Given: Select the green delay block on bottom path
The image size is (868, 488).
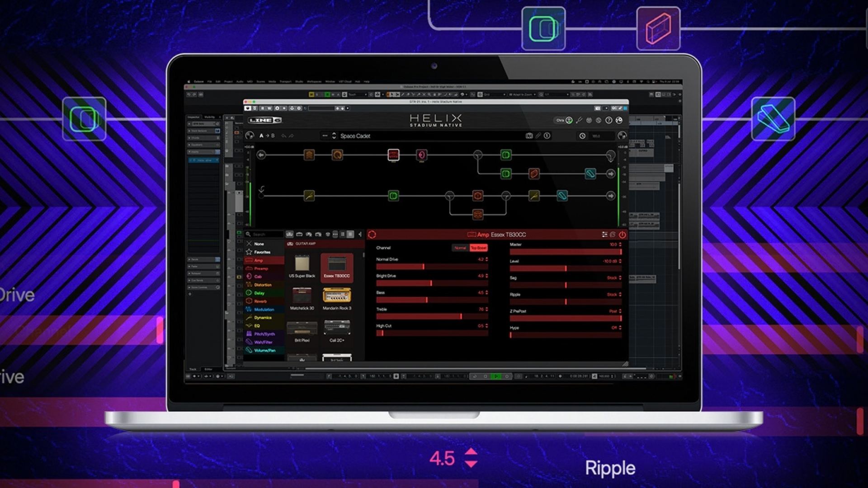Looking at the screenshot, I should coord(393,196).
